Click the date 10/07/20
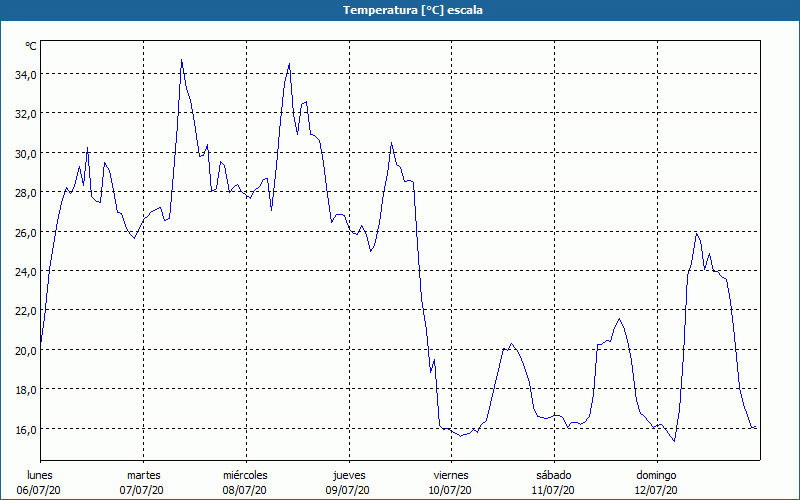Screen dimensions: 800x500 pos(450,490)
